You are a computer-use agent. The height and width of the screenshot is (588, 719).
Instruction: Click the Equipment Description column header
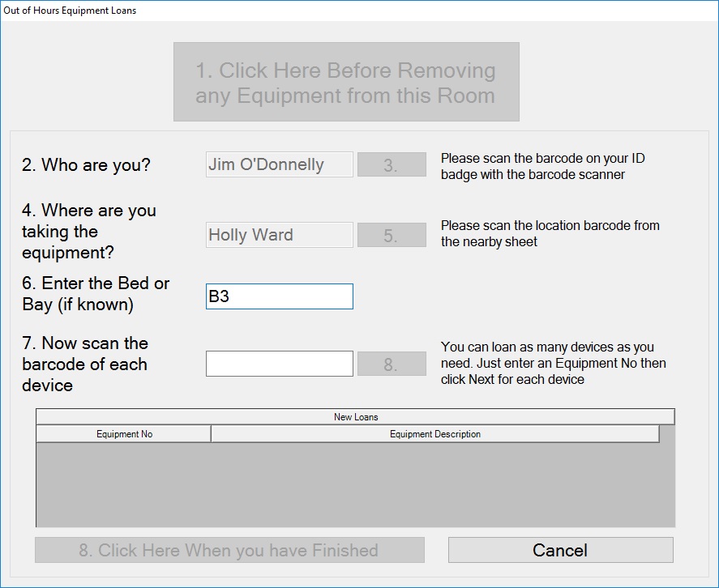(x=435, y=434)
